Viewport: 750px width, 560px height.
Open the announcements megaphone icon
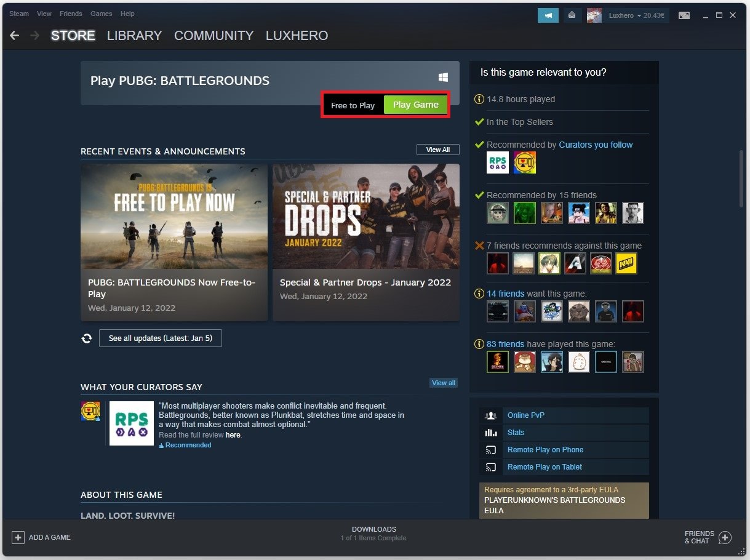coord(548,15)
